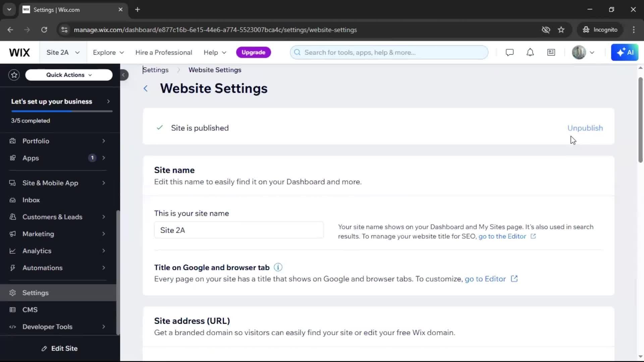Open the notifications bell
Viewport: 644px width, 362px height.
point(530,52)
